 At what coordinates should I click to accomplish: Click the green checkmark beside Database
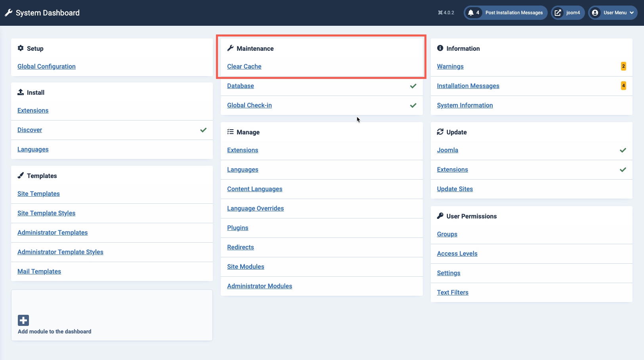click(x=413, y=86)
